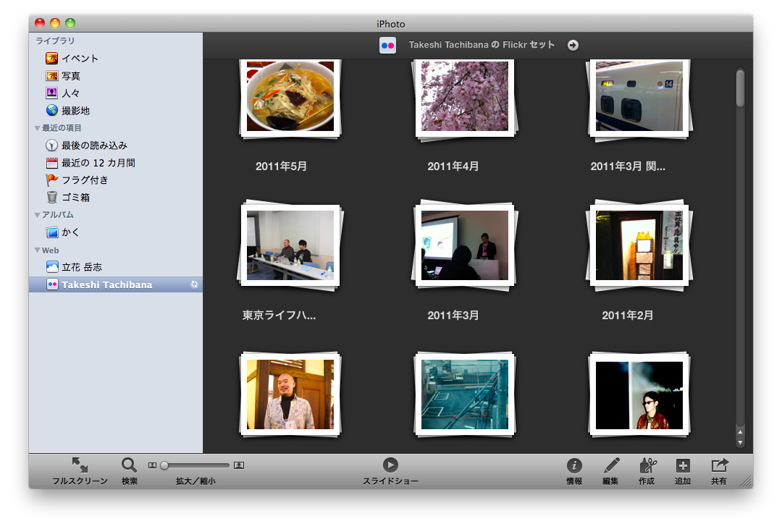Image resolution: width=782 pixels, height=532 pixels.
Task: Open the 共有 share menu
Action: pyautogui.click(x=719, y=465)
